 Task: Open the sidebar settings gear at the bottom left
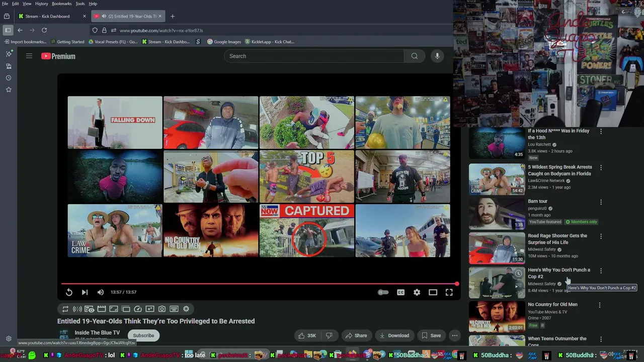[9, 339]
